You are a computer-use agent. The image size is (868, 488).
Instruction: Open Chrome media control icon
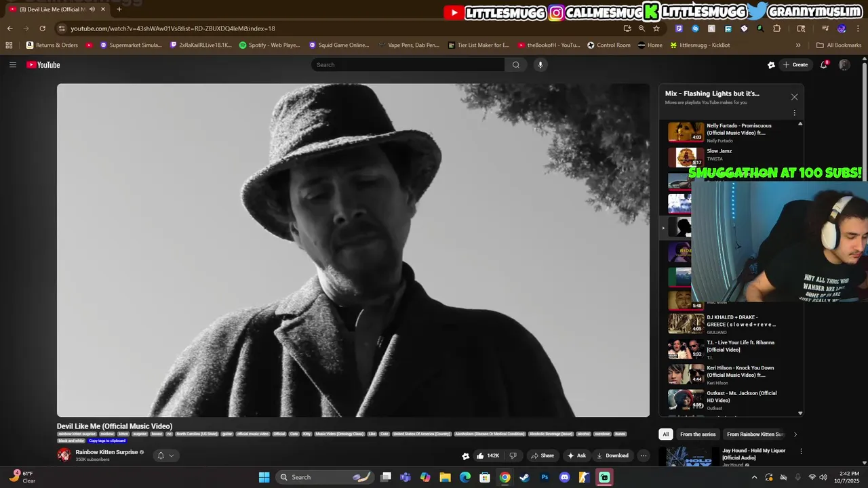point(825,28)
